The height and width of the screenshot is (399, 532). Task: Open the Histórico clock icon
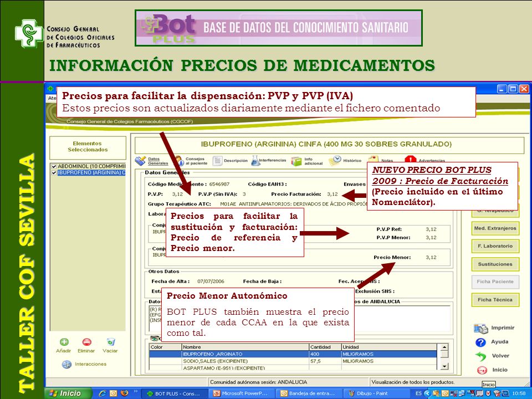335,161
